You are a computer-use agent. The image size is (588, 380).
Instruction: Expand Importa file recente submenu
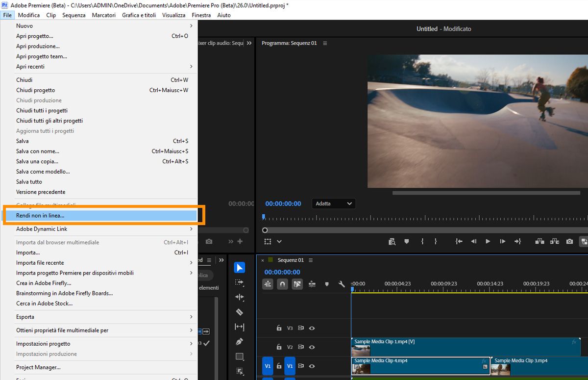coord(98,263)
